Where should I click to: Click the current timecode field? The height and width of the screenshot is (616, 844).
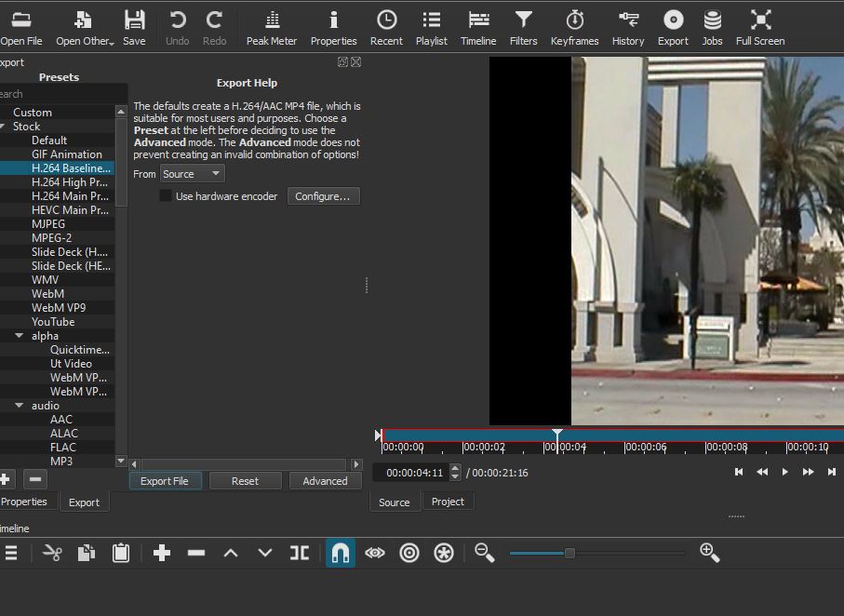click(414, 473)
